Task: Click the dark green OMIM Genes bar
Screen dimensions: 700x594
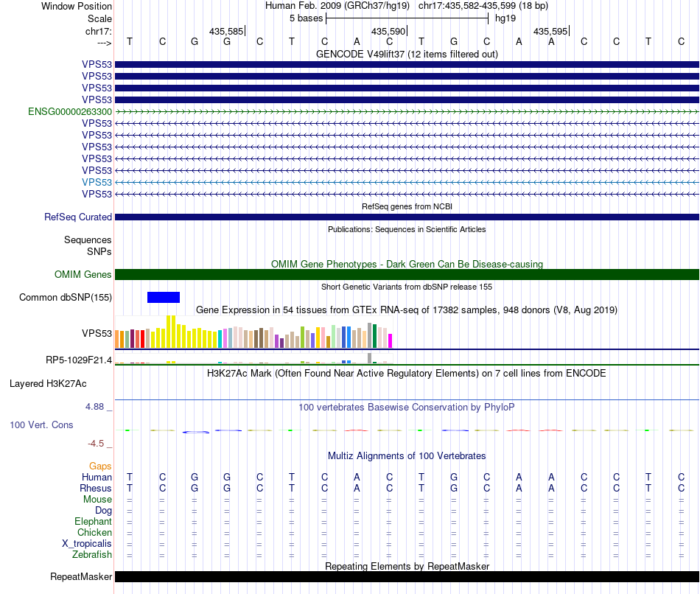Action: click(407, 275)
